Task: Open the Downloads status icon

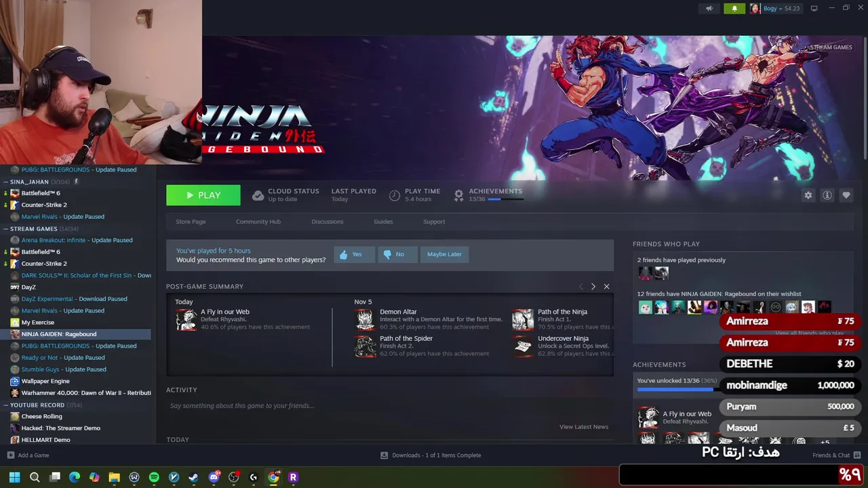Action: click(384, 455)
